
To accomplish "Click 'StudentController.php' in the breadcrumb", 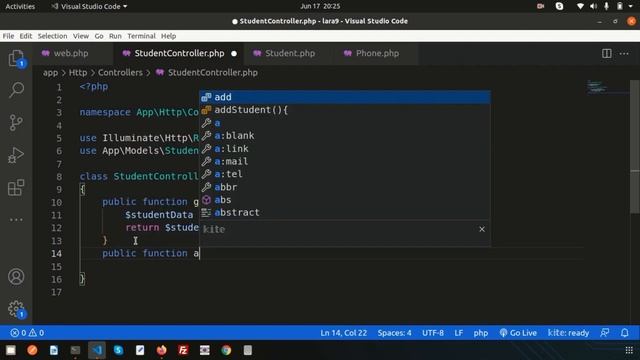I will pos(213,73).
